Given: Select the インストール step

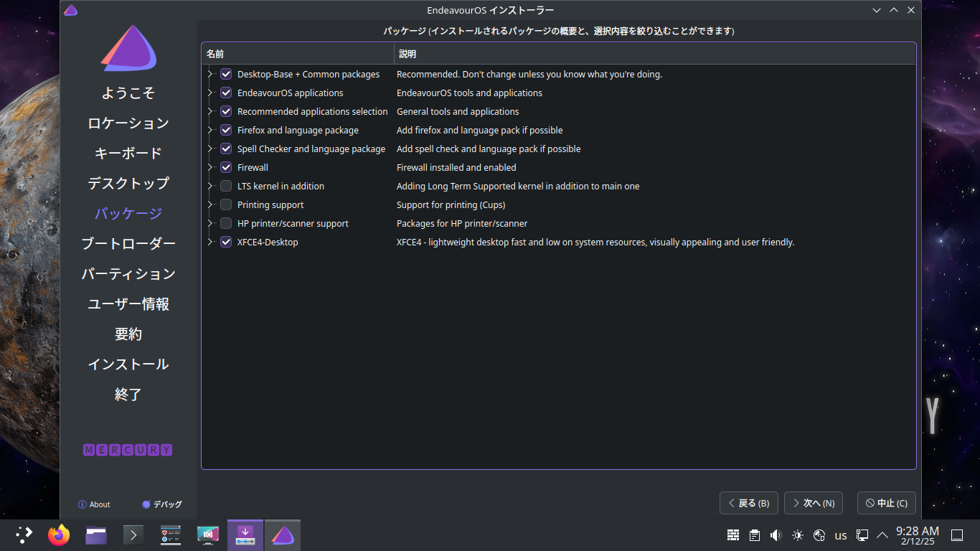Looking at the screenshot, I should pyautogui.click(x=128, y=364).
